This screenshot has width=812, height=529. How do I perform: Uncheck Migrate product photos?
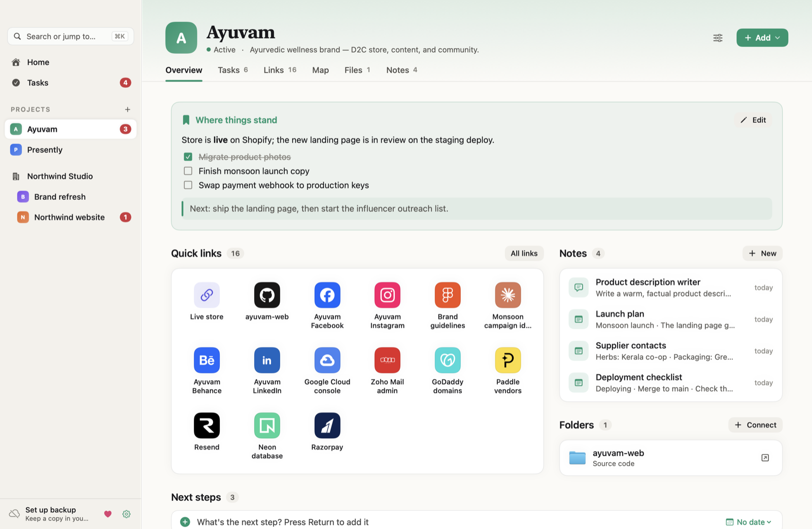[x=188, y=157]
